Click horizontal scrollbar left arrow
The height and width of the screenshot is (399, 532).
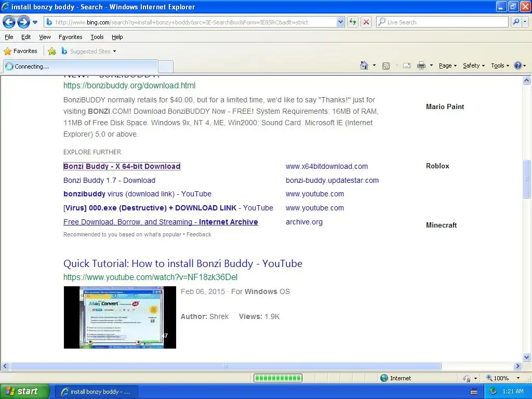click(5, 366)
